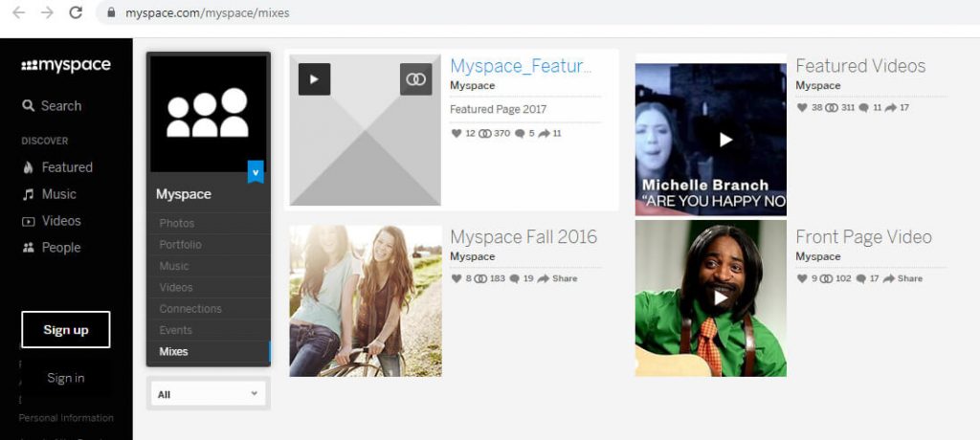Screen dimensions: 980x440
Task: Open the Myspace_Featur... mix title link
Action: click(x=521, y=66)
